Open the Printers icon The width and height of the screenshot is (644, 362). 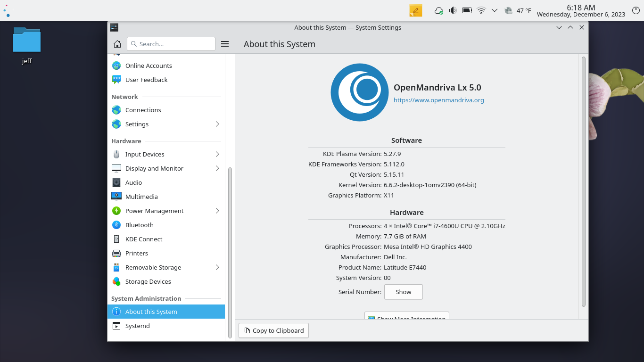(x=116, y=253)
